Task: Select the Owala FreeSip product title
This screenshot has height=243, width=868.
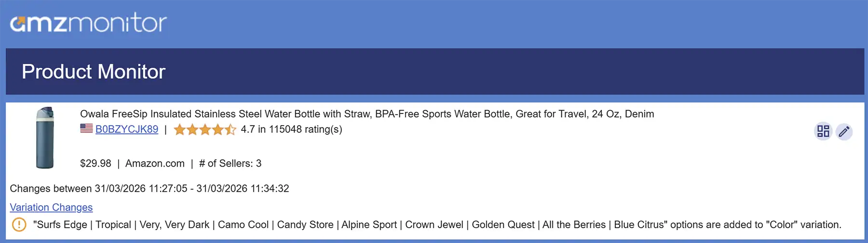Action: (x=366, y=114)
